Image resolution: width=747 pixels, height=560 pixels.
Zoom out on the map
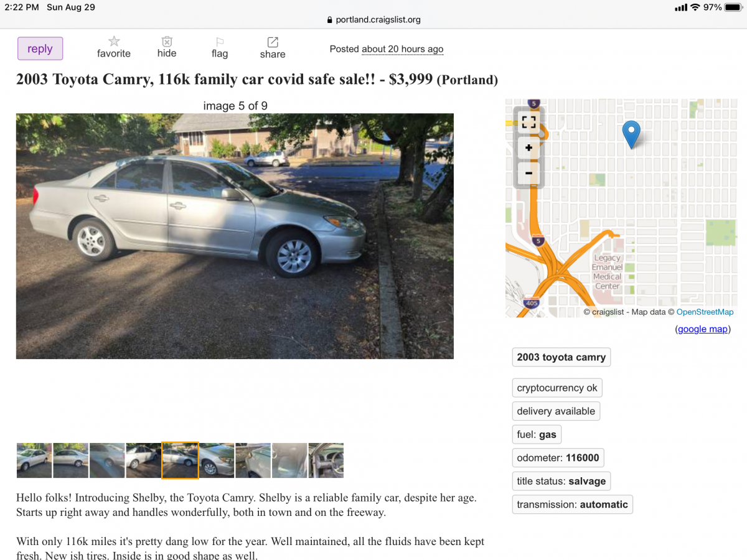point(529,173)
